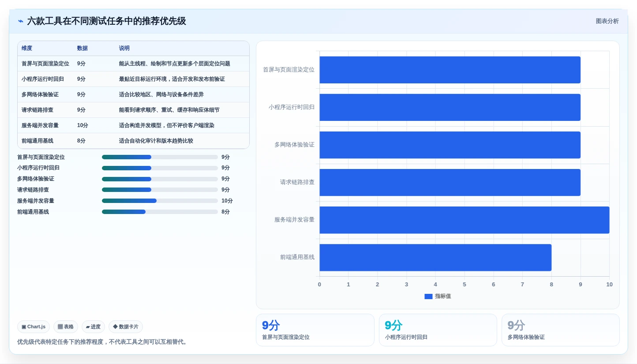Click description 适合比较地区、网络与设备条件差异
Viewport: 637px width, 364px height.
point(161,94)
